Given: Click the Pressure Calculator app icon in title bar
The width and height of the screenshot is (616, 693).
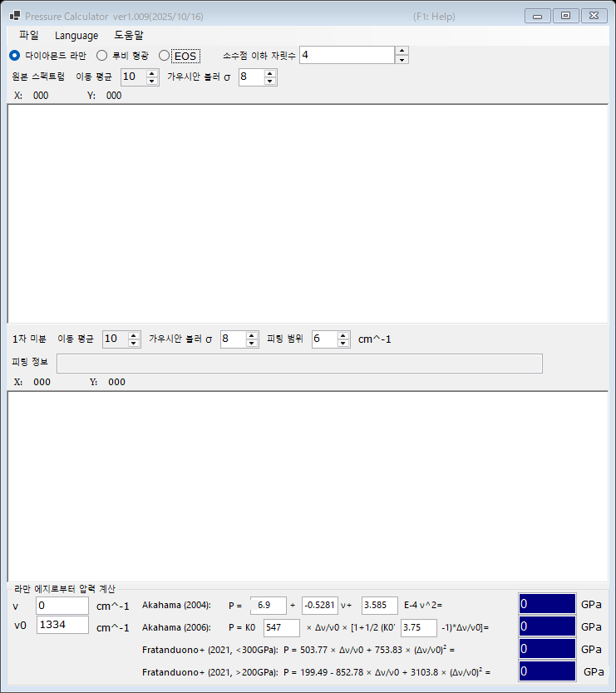Looking at the screenshot, I should pyautogui.click(x=15, y=16).
